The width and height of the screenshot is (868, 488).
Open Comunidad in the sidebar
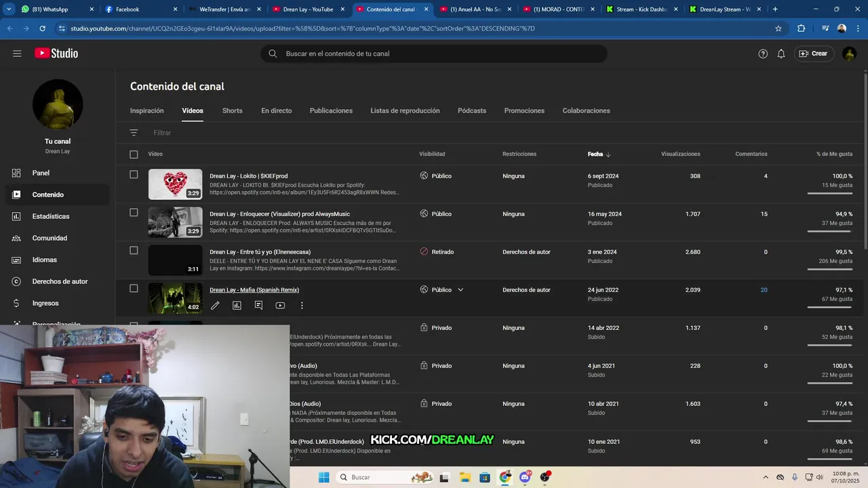pos(58,238)
